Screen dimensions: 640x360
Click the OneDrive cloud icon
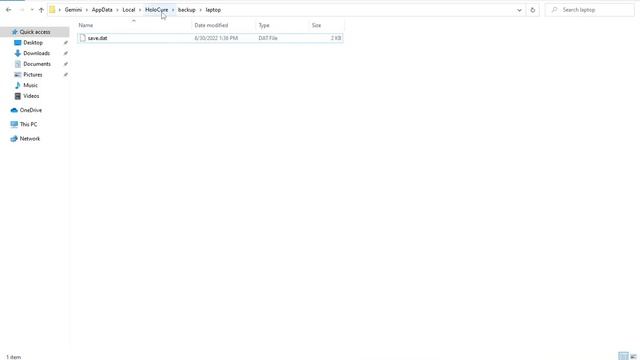click(x=14, y=110)
